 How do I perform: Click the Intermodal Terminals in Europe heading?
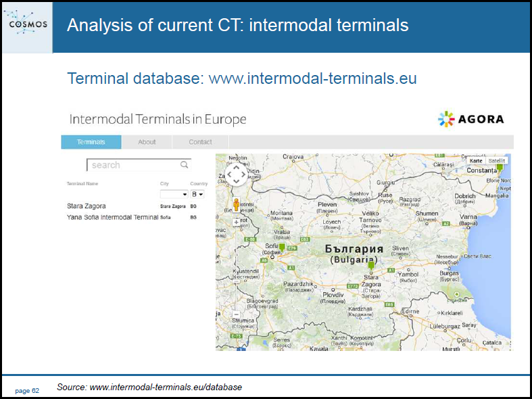coord(158,120)
